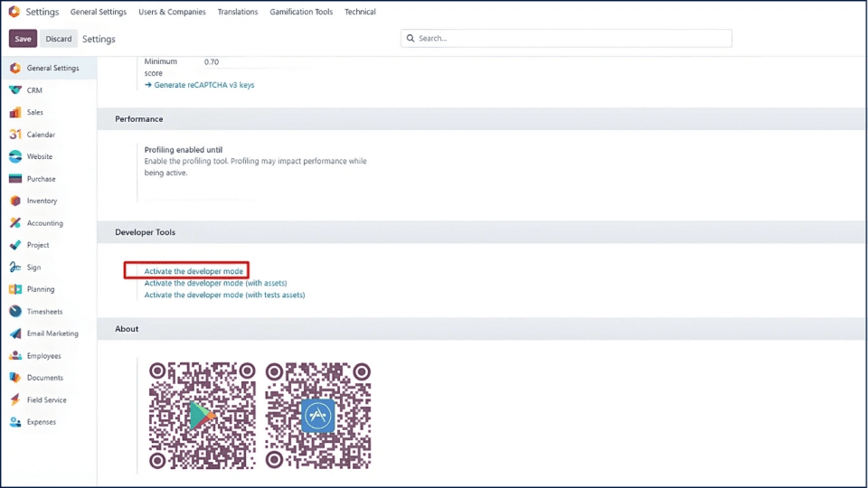Open the Calendar sidebar icon
The width and height of the screenshot is (868, 488).
[x=15, y=135]
